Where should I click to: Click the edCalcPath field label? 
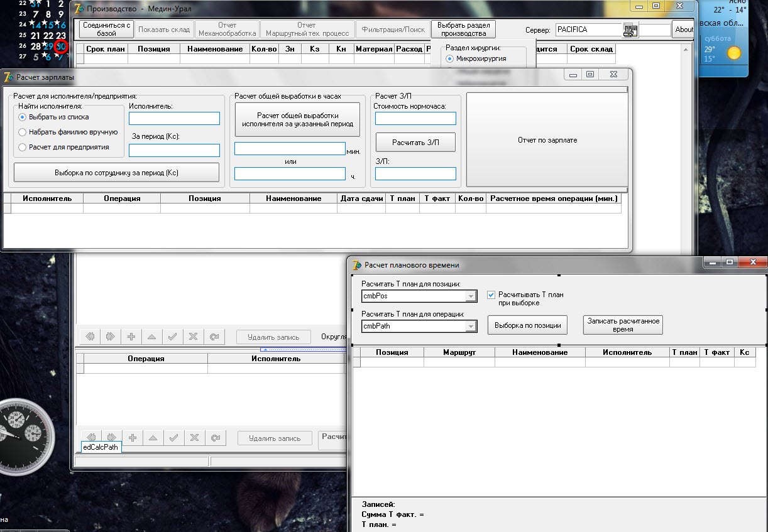pyautogui.click(x=101, y=447)
